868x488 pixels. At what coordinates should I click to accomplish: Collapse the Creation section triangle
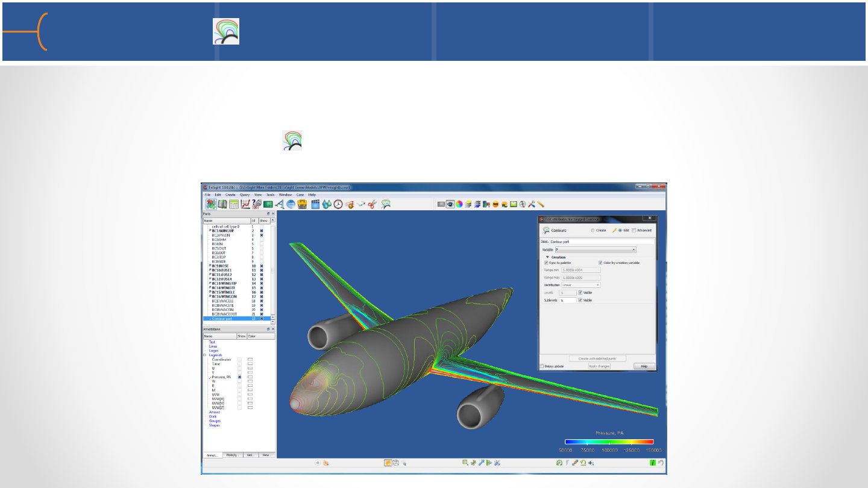pyautogui.click(x=547, y=257)
